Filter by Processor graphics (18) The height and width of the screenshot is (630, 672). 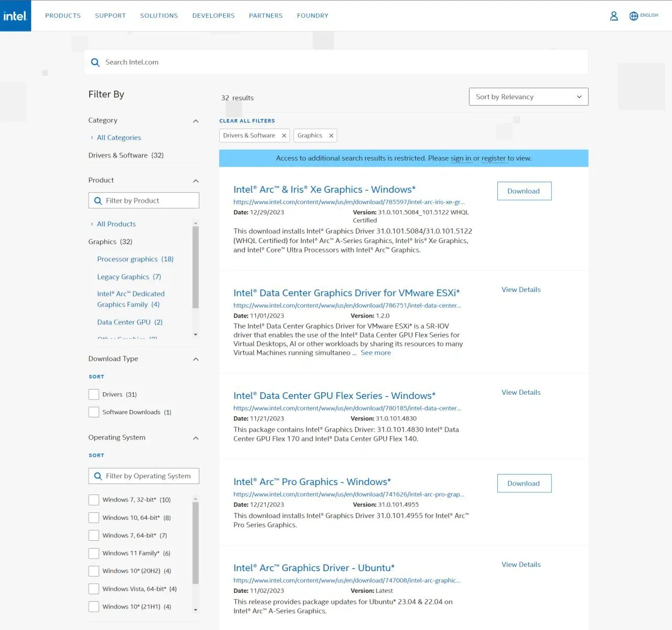[x=135, y=259]
